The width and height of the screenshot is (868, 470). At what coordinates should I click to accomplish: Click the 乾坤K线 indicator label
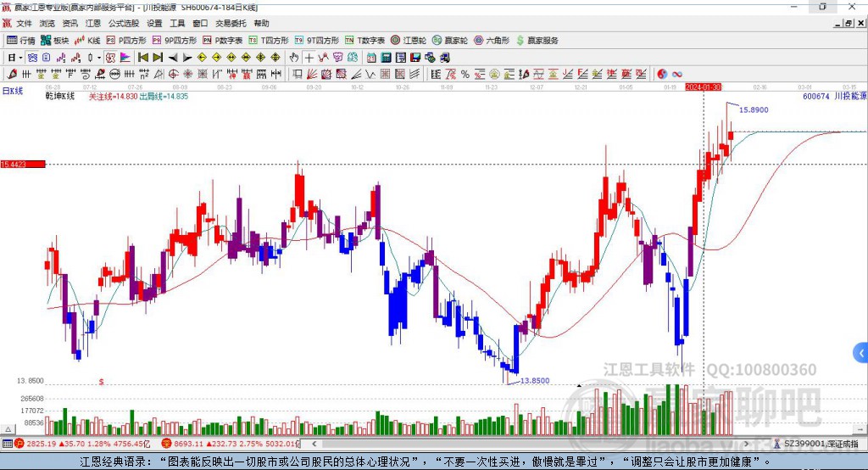[60, 96]
